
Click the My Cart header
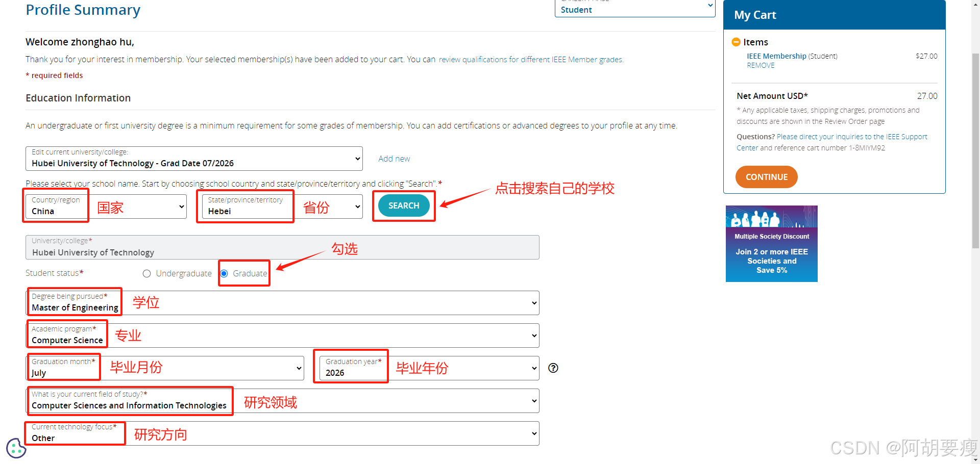pos(835,15)
